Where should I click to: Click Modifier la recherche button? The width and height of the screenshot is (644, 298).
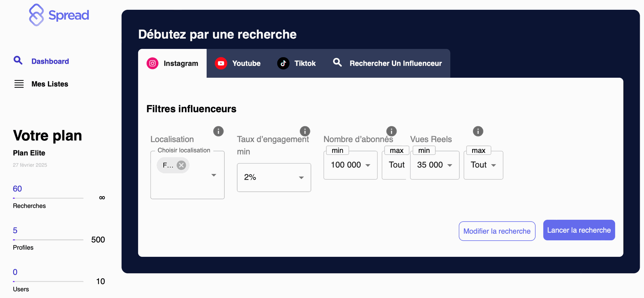coord(497,231)
